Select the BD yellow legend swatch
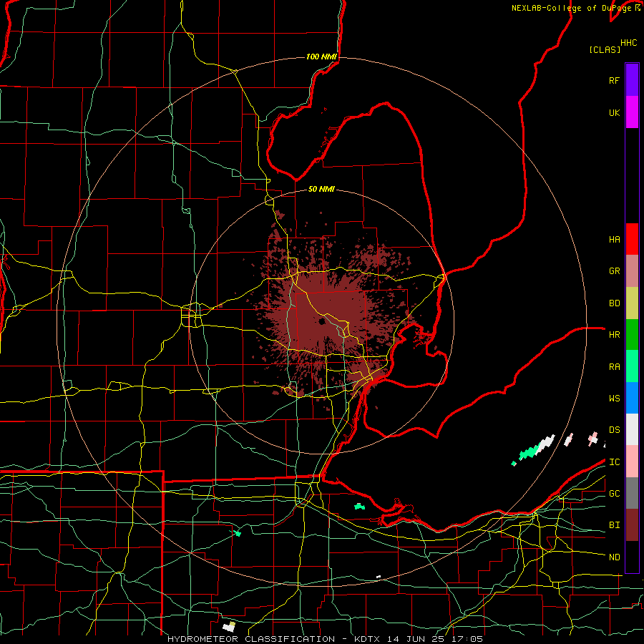This screenshot has width=644, height=644. (x=632, y=303)
